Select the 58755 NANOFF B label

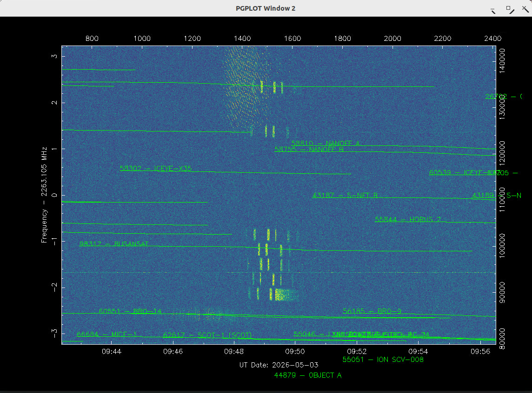click(x=309, y=150)
